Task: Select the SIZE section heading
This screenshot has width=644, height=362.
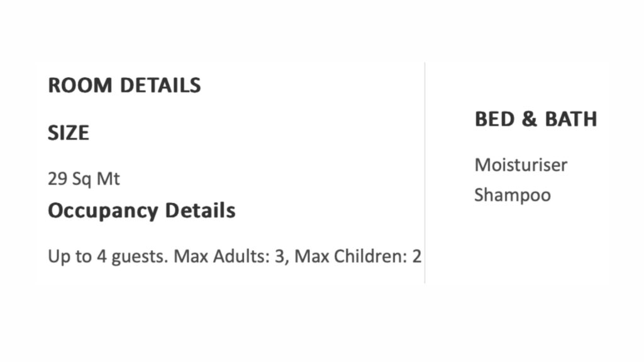Action: click(69, 133)
